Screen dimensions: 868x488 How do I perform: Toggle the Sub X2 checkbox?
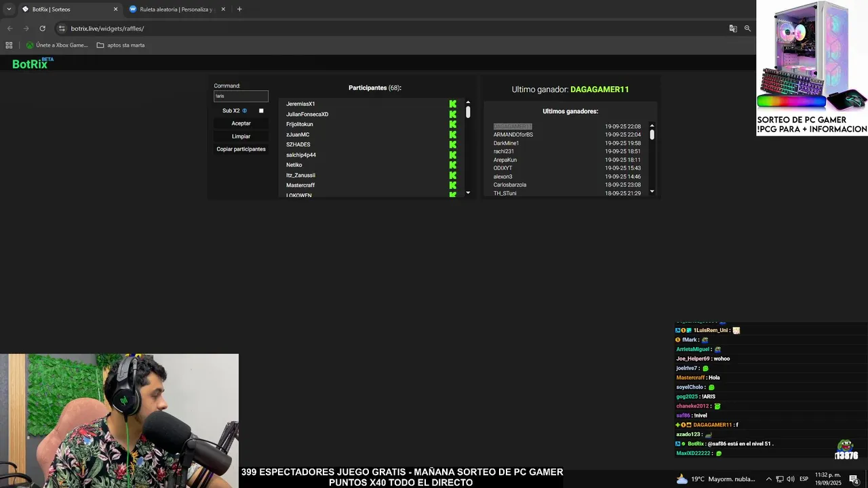pos(261,110)
